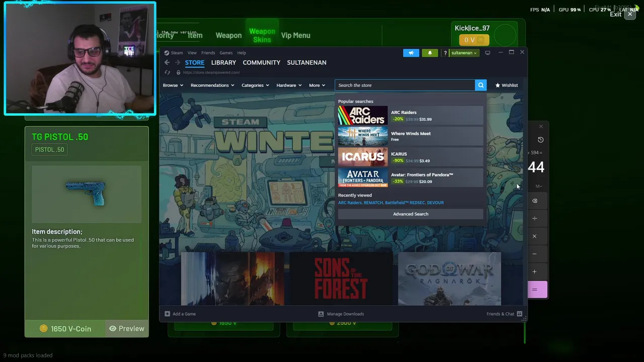Image resolution: width=644 pixels, height=362 pixels.
Task: Open the Steam Help menu
Action: [242, 53]
